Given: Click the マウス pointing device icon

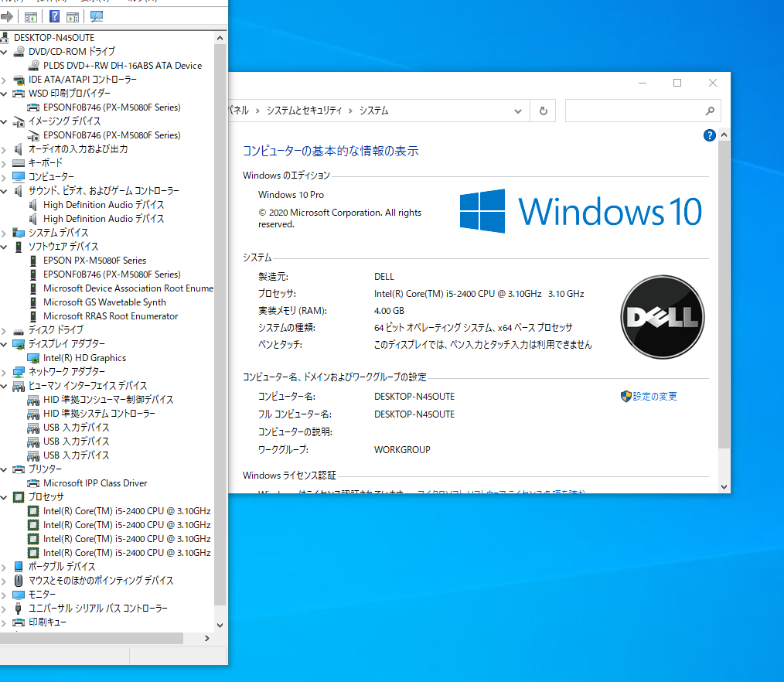Looking at the screenshot, I should (x=19, y=581).
